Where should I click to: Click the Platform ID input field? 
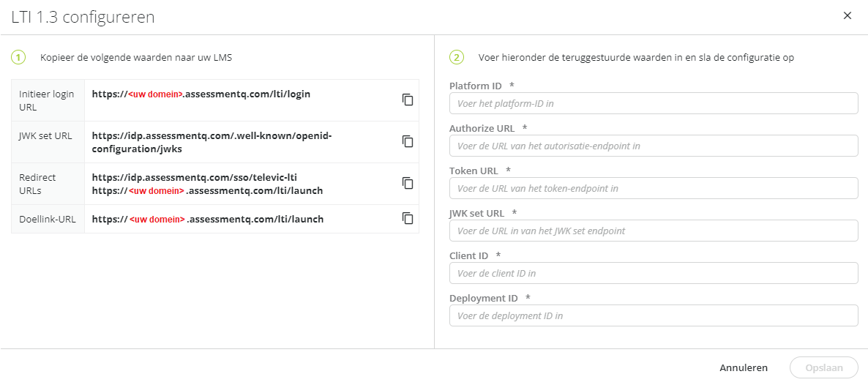click(654, 103)
